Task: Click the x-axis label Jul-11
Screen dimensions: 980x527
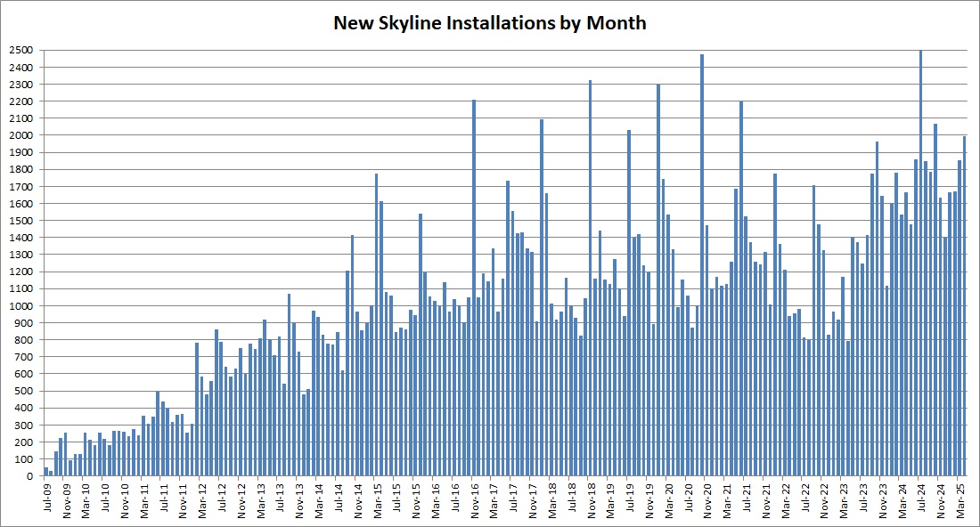Action: click(x=164, y=497)
